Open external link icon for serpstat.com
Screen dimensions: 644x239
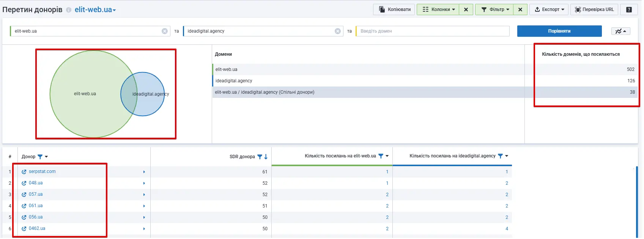[24, 172]
